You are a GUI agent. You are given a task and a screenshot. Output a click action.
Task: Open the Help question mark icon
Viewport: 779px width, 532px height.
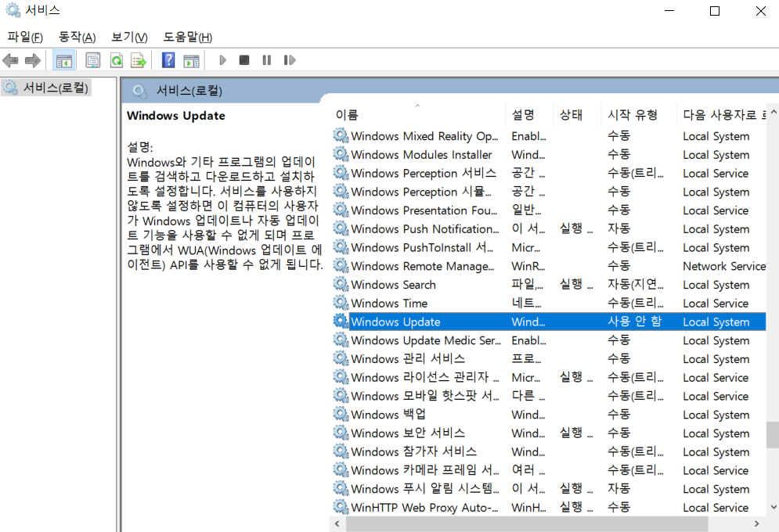(168, 60)
